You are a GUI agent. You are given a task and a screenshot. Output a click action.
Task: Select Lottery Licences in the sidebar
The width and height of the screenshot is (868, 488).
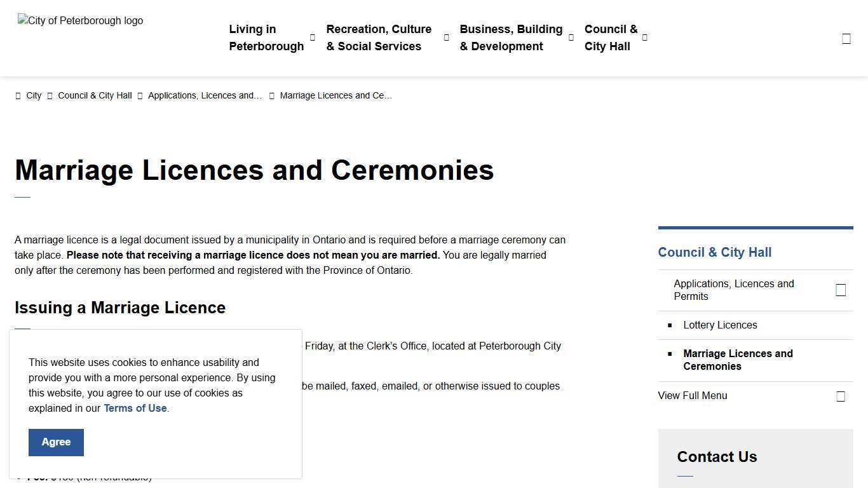(720, 325)
